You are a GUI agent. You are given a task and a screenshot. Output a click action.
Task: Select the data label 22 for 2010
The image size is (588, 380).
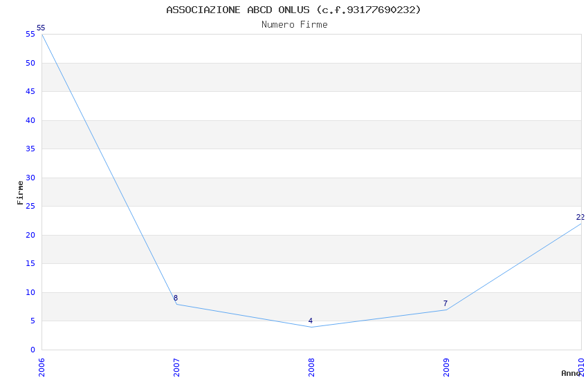580,218
